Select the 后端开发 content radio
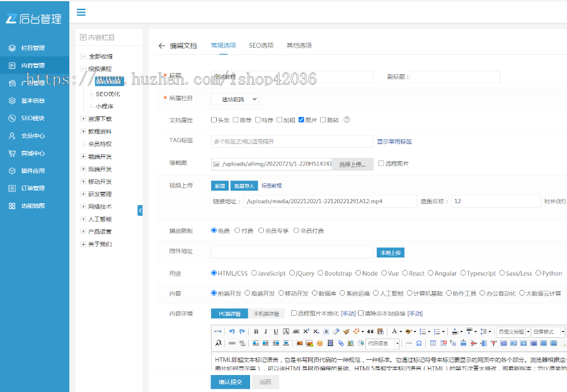This screenshot has height=392, width=567. [x=248, y=293]
